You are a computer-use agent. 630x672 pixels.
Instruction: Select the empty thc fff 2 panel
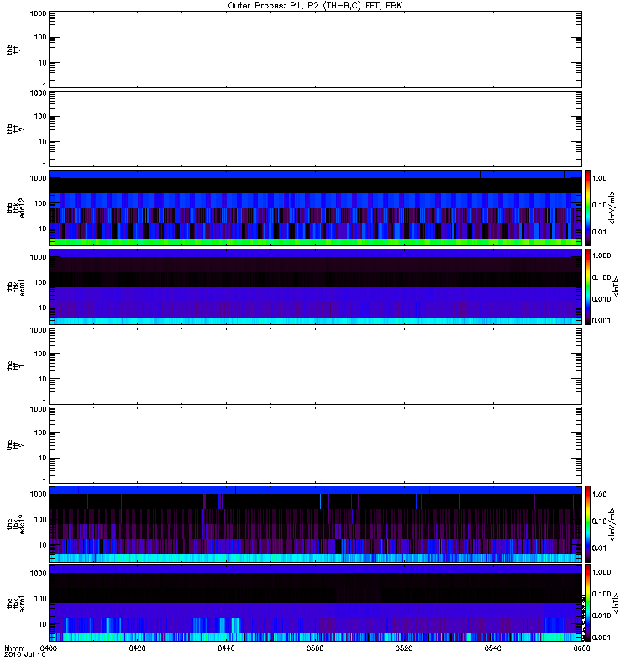[315, 445]
